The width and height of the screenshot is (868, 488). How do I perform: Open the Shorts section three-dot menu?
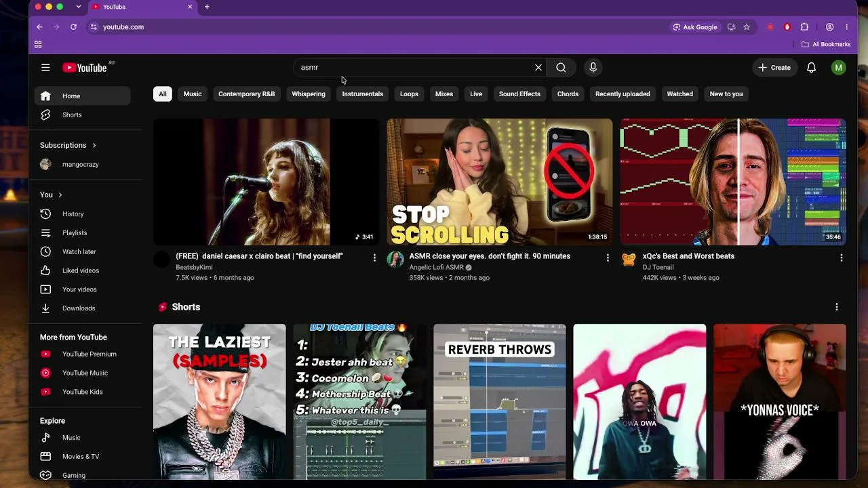coord(837,307)
